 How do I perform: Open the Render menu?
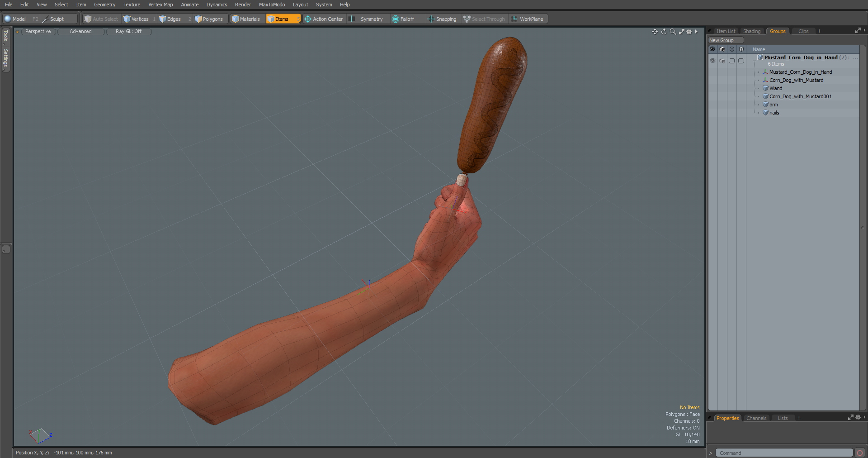pos(243,5)
